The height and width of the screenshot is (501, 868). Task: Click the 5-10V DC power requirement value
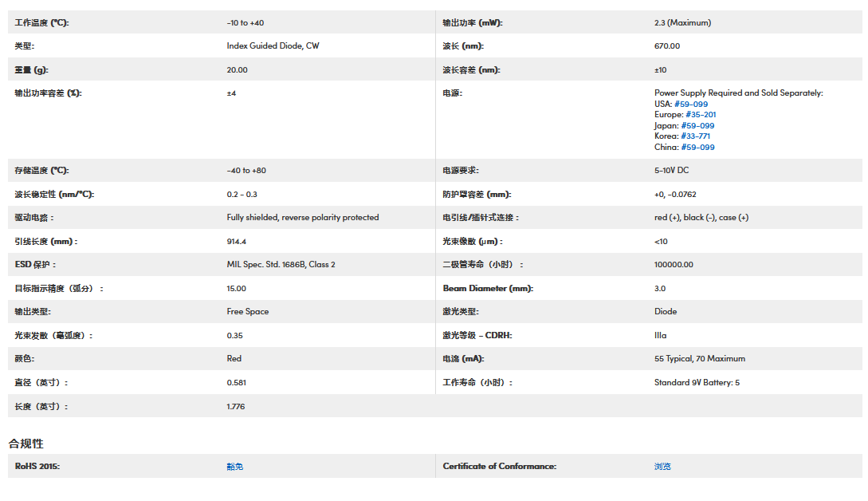(x=671, y=171)
